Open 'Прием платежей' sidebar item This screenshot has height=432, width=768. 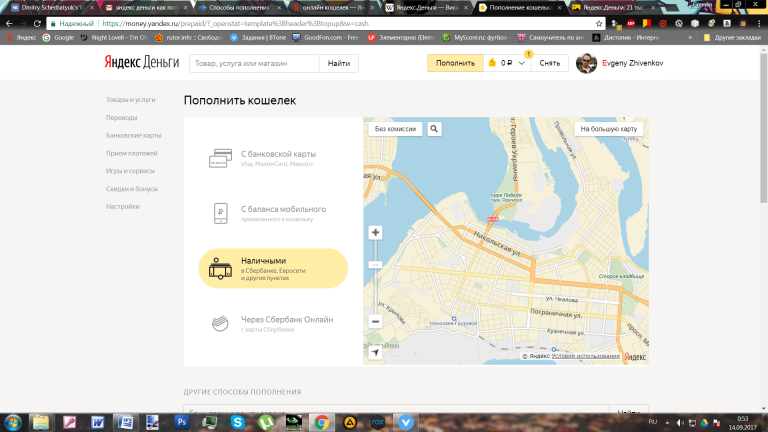pyautogui.click(x=131, y=153)
